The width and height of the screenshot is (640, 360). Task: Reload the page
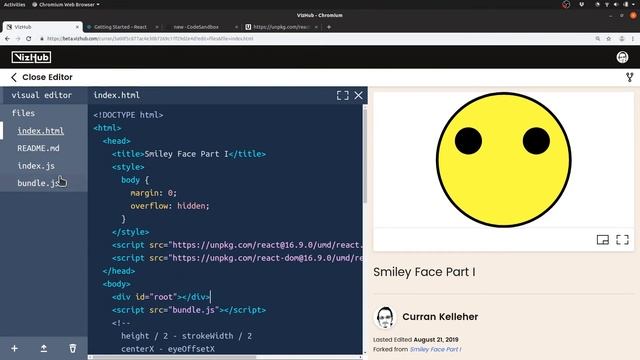pyautogui.click(x=29, y=38)
